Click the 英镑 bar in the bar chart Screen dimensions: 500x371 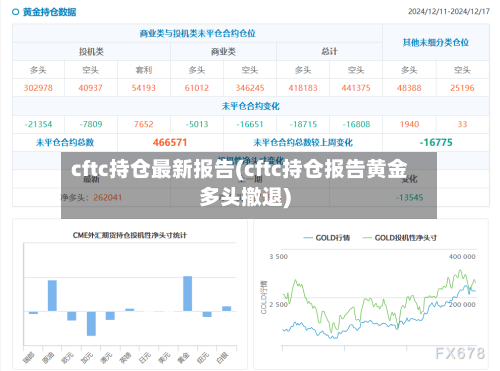(x=130, y=310)
